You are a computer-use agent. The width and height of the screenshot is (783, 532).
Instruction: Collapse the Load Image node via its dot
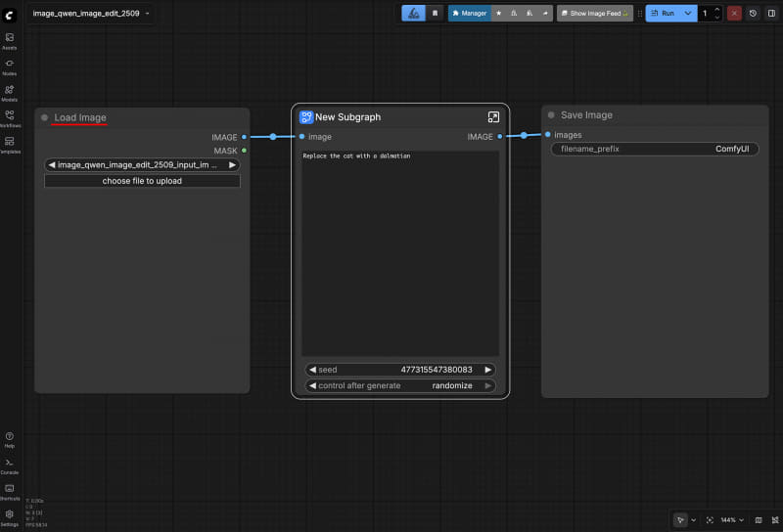pos(44,117)
